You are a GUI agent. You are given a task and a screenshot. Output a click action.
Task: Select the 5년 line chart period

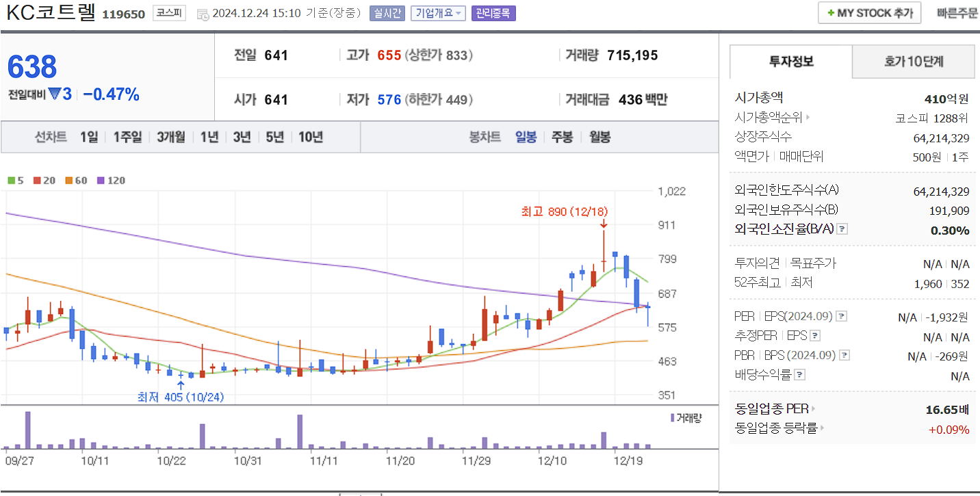274,137
